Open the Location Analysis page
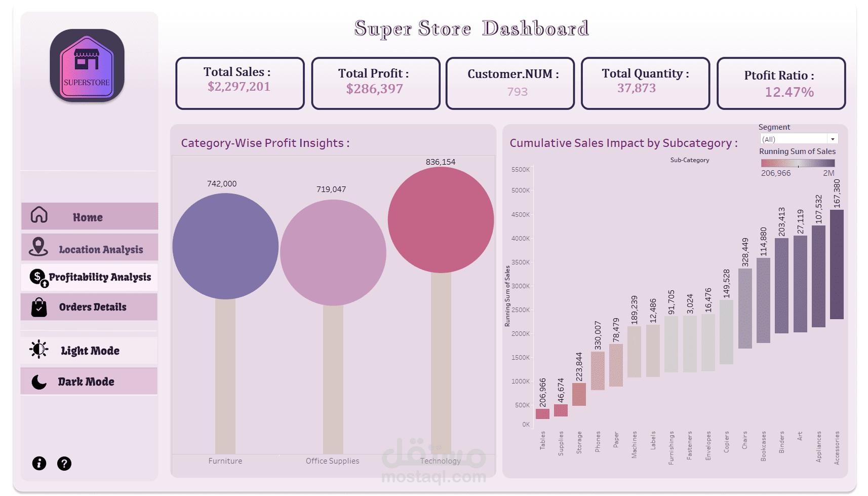868x496 pixels. [x=101, y=249]
